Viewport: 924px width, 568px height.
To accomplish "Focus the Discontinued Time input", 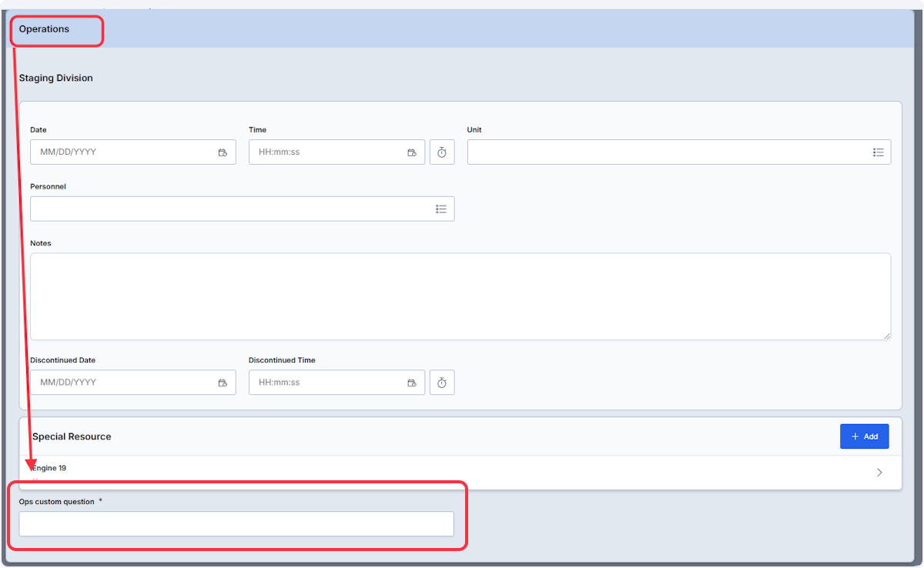I will click(336, 383).
